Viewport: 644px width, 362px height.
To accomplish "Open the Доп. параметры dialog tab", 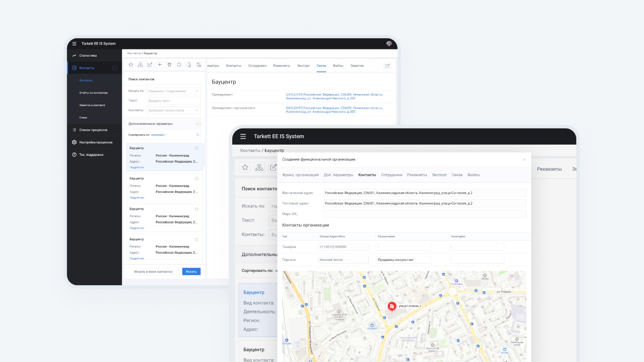I will [338, 175].
